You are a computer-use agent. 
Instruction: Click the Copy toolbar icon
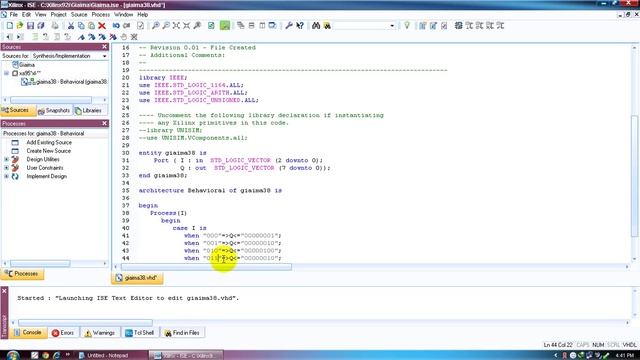click(81, 26)
